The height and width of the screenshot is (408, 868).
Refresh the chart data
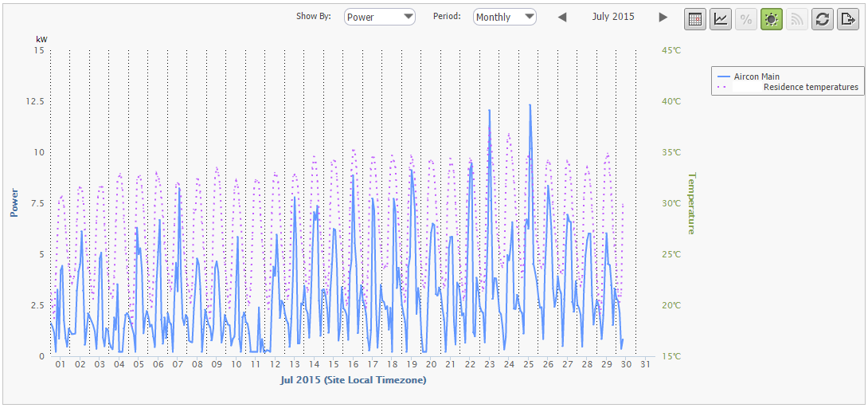tap(822, 19)
